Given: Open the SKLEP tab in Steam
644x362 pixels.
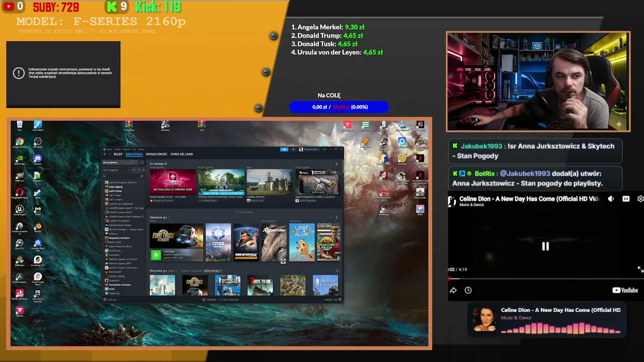Looking at the screenshot, I should click(x=118, y=154).
